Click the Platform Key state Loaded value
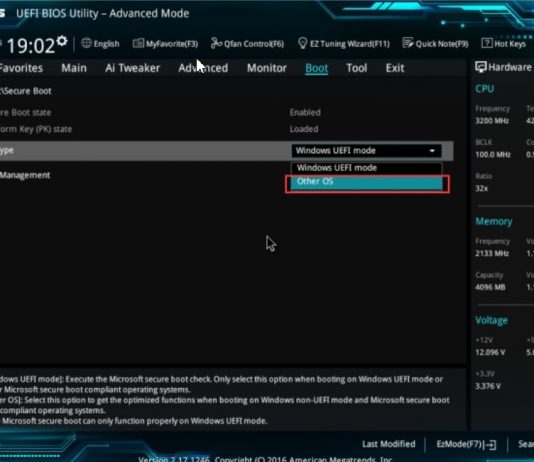 click(304, 129)
